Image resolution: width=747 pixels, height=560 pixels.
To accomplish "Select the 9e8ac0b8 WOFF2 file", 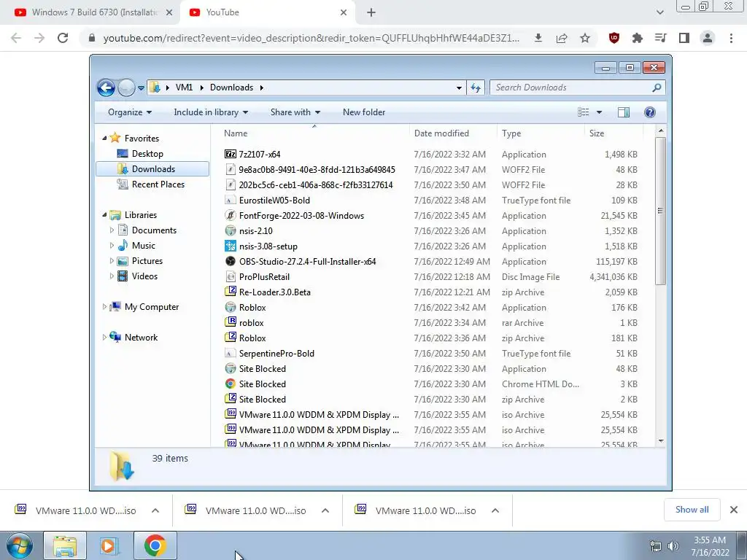I will pyautogui.click(x=317, y=169).
